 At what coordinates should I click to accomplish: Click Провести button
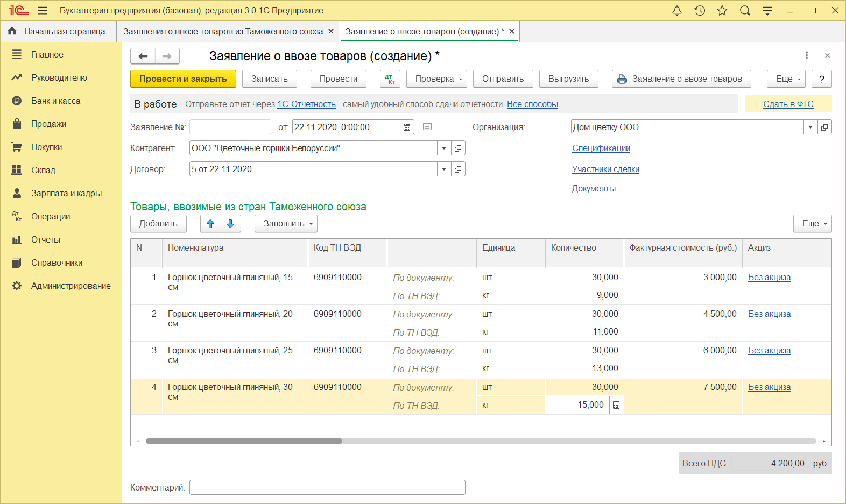(339, 79)
